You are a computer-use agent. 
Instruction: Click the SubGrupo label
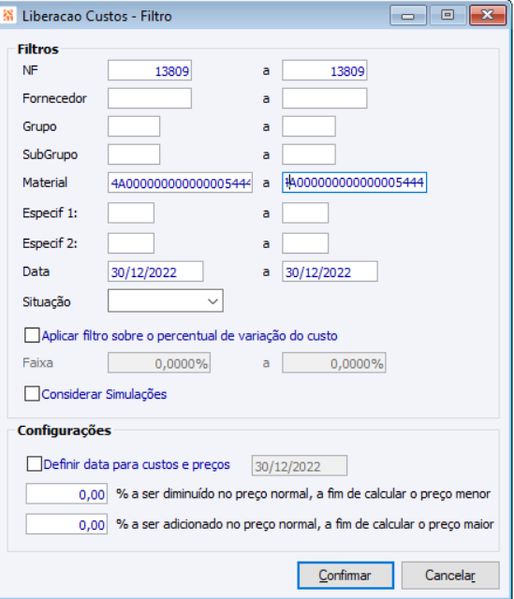[x=50, y=155]
